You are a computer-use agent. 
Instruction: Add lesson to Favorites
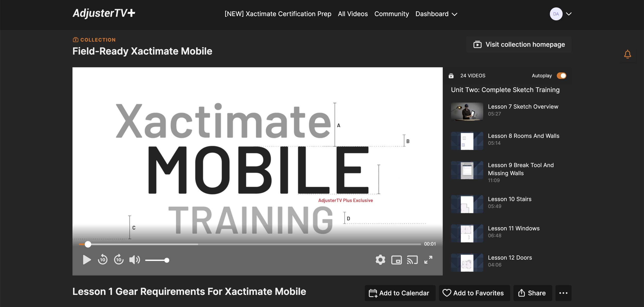point(474,293)
